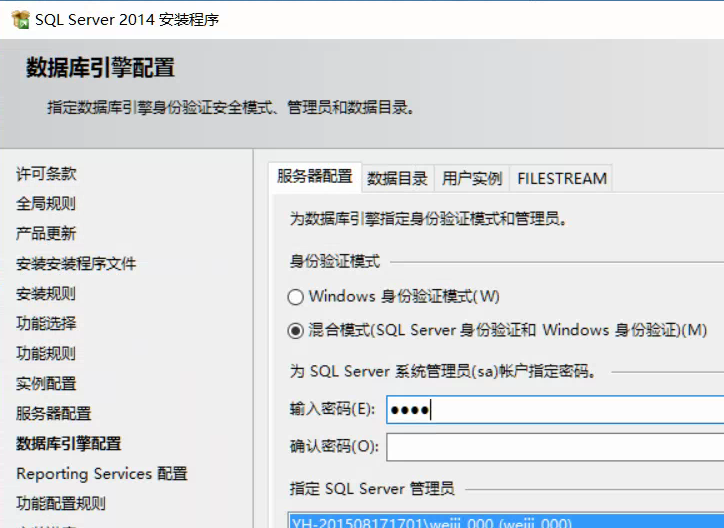Switch to the 用户实例 tab
This screenshot has width=724, height=528.
[x=472, y=178]
